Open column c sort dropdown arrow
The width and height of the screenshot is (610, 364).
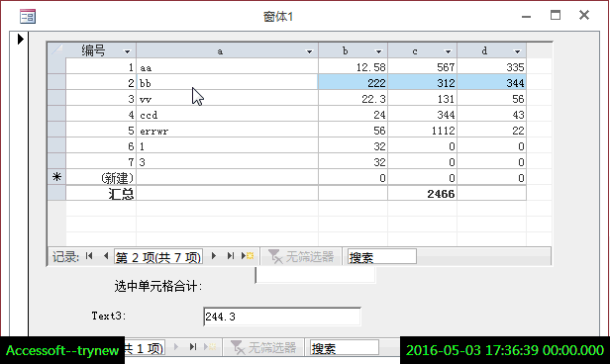pyautogui.click(x=448, y=51)
